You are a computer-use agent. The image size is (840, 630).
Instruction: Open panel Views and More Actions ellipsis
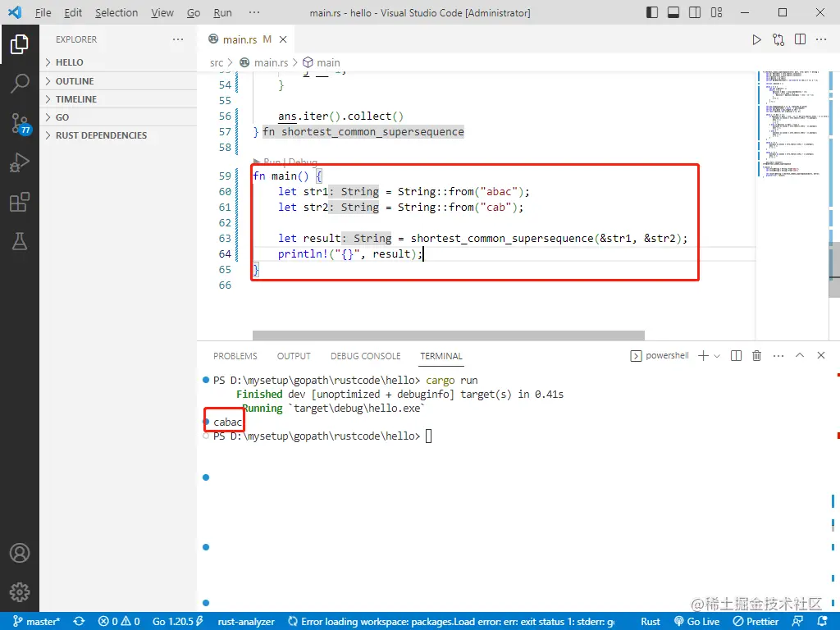pos(778,356)
